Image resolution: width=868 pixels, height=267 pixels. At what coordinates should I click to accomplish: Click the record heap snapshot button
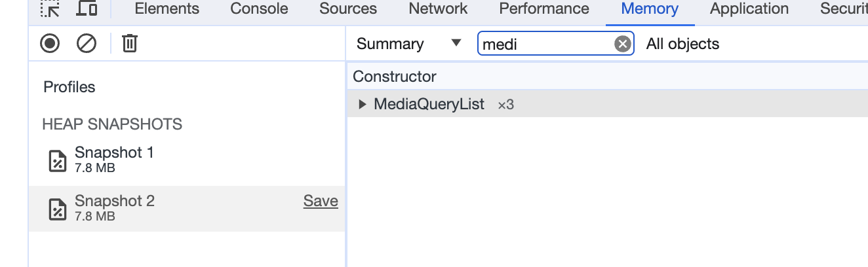click(50, 44)
